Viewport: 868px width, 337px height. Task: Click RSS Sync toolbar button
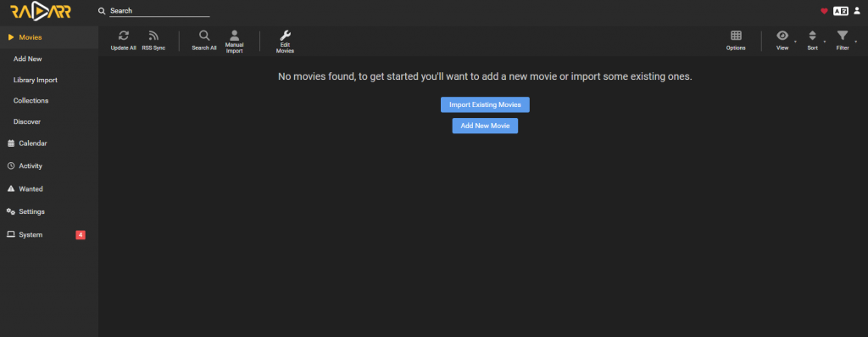click(x=153, y=41)
